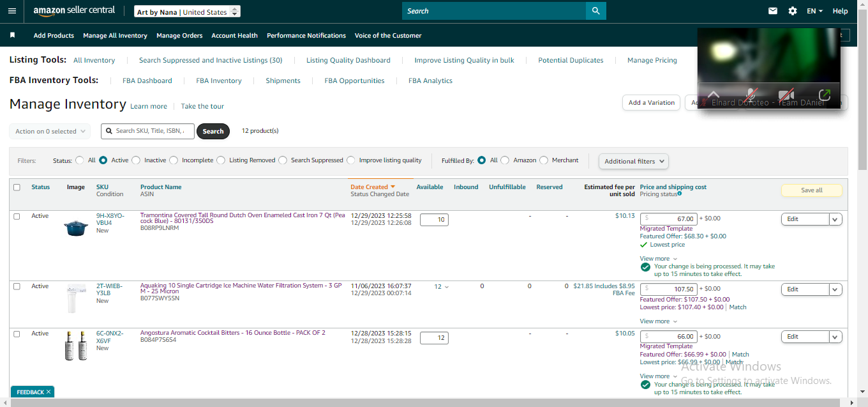This screenshot has width=868, height=407.
Task: Open Edit dropdown arrow for Angostura row
Action: tap(835, 337)
